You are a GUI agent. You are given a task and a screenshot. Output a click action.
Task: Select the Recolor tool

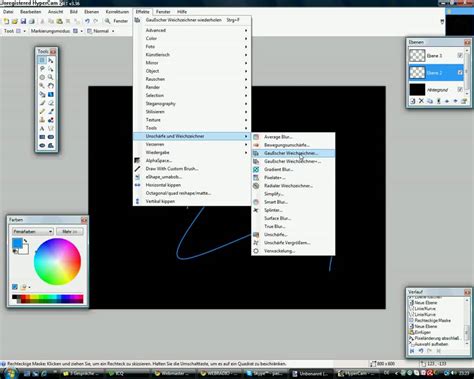click(51, 120)
